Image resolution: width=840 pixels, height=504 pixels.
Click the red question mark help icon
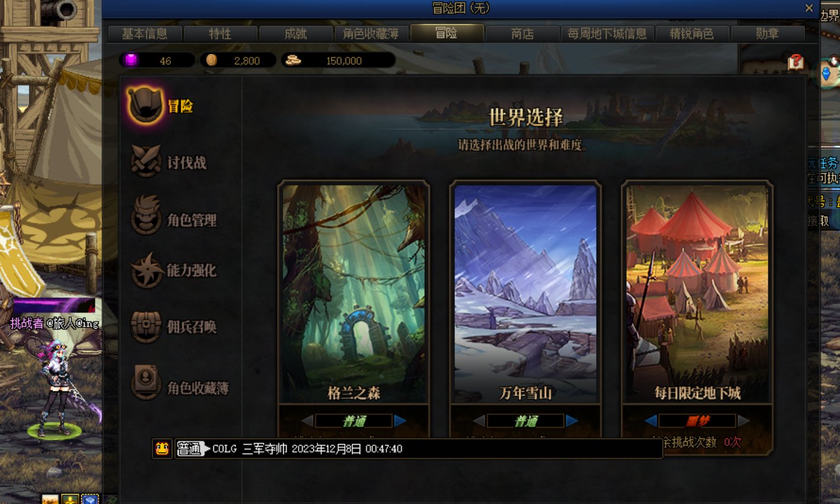[x=796, y=61]
